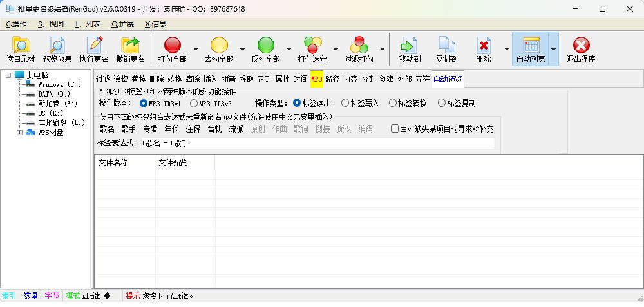The height and width of the screenshot is (307, 644).
Task: Run 执行更名 pencil rename icon
Action: pos(94,45)
